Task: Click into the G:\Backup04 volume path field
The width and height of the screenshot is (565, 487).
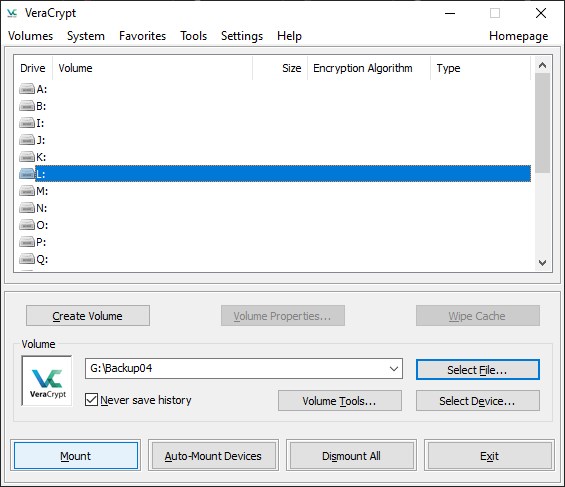Action: (236, 368)
